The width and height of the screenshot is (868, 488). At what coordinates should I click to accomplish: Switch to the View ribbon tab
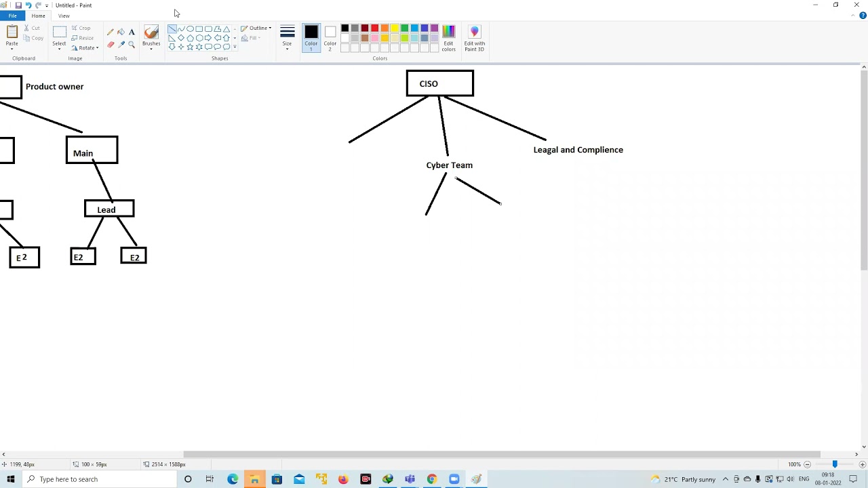tap(64, 16)
